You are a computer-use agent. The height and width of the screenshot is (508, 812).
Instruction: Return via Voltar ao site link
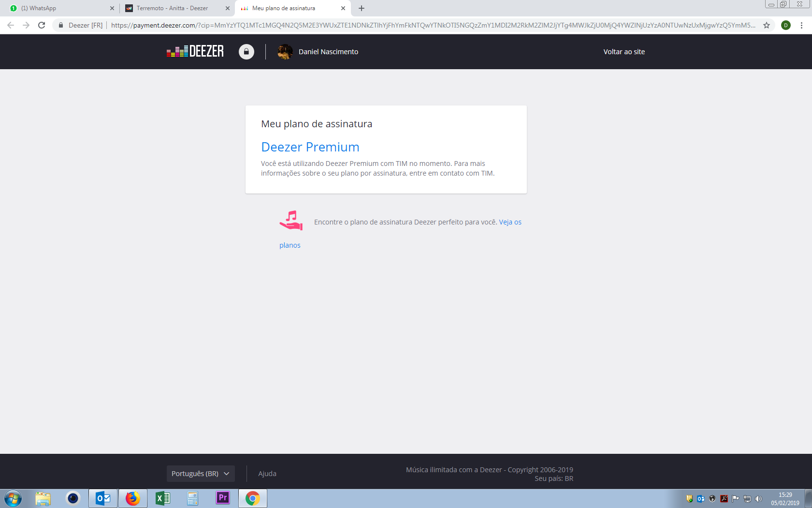[x=624, y=52]
